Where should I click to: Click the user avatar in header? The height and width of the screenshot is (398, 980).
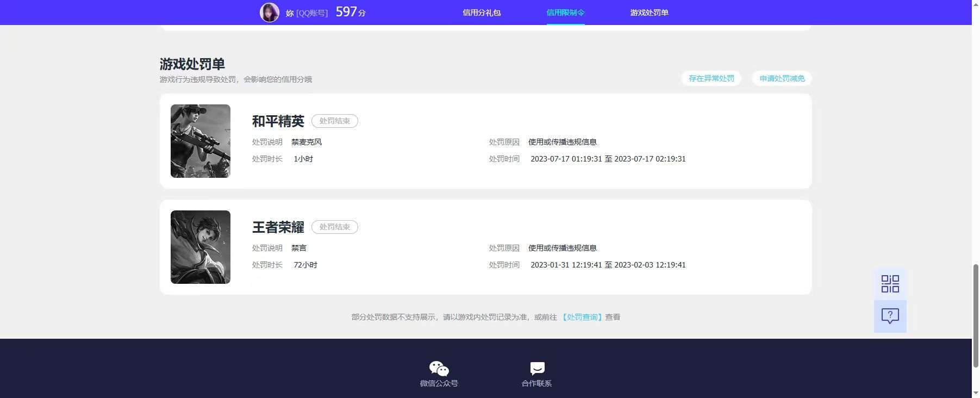click(270, 13)
